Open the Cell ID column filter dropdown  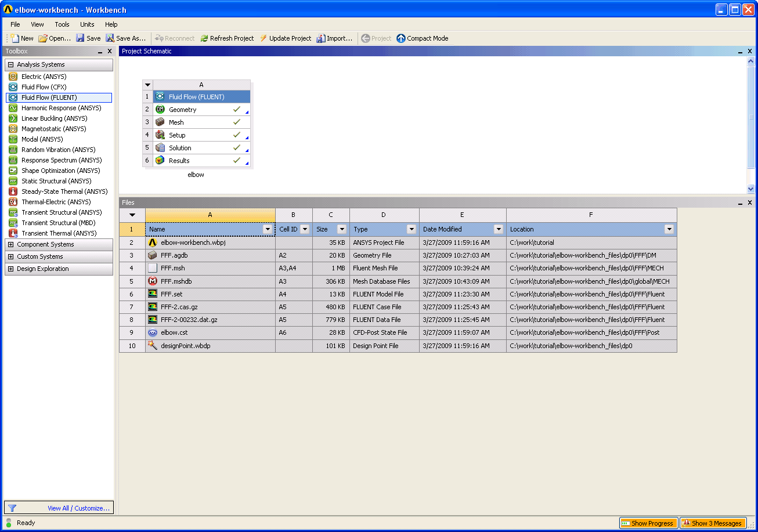305,229
